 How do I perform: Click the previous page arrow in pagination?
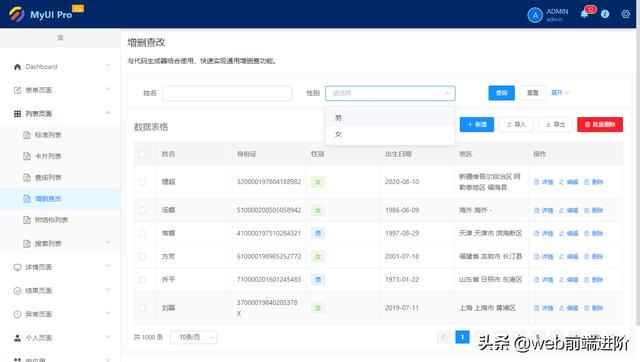[x=443, y=337]
